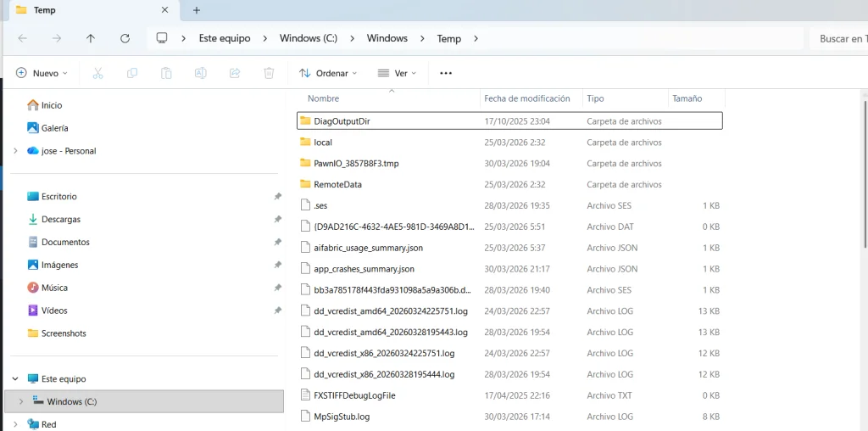Viewport: 868px width, 431px height.
Task: Select dd_vcredist_amd64_20260328195443.log
Action: click(509, 333)
